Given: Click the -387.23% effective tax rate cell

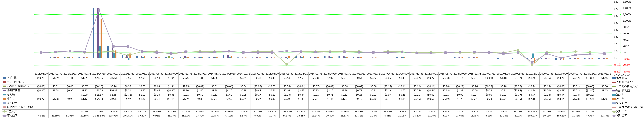Looking at the screenshot, I should [x=532, y=112].
